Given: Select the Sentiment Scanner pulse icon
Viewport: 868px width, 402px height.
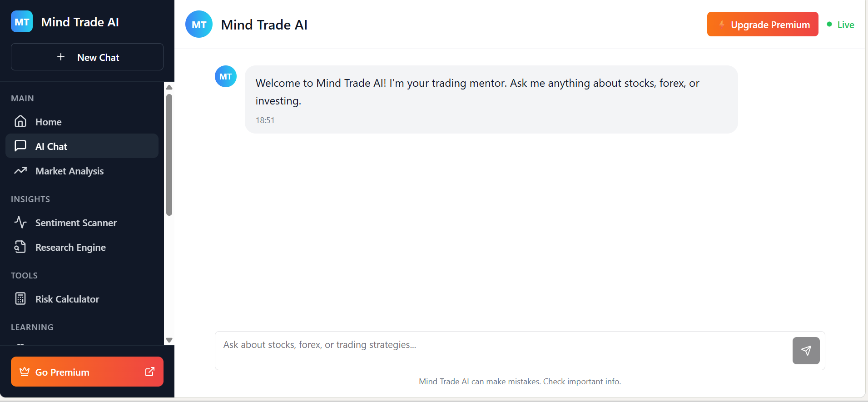Looking at the screenshot, I should pyautogui.click(x=21, y=222).
